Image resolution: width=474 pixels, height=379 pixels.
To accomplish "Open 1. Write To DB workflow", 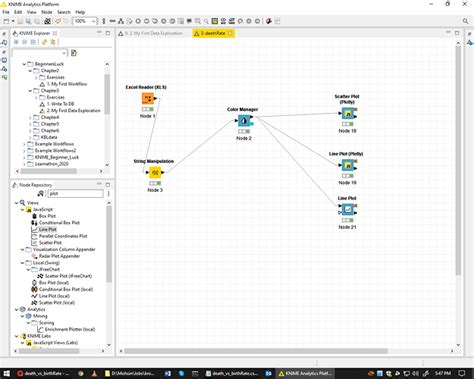I will tap(60, 104).
